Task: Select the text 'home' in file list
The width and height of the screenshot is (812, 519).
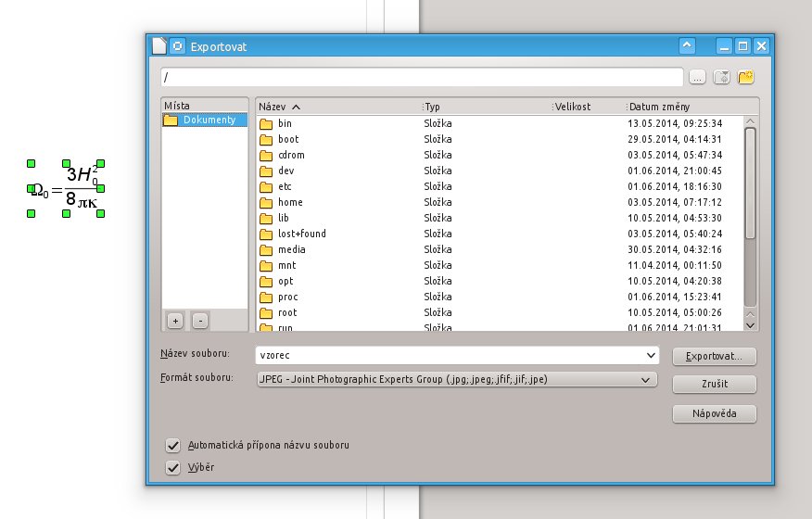Action: pos(290,203)
